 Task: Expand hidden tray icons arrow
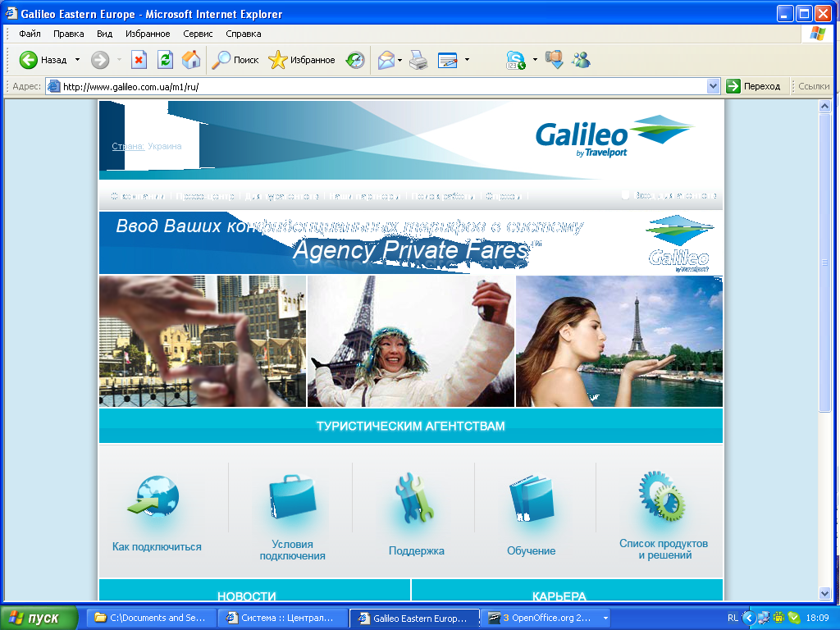[748, 618]
